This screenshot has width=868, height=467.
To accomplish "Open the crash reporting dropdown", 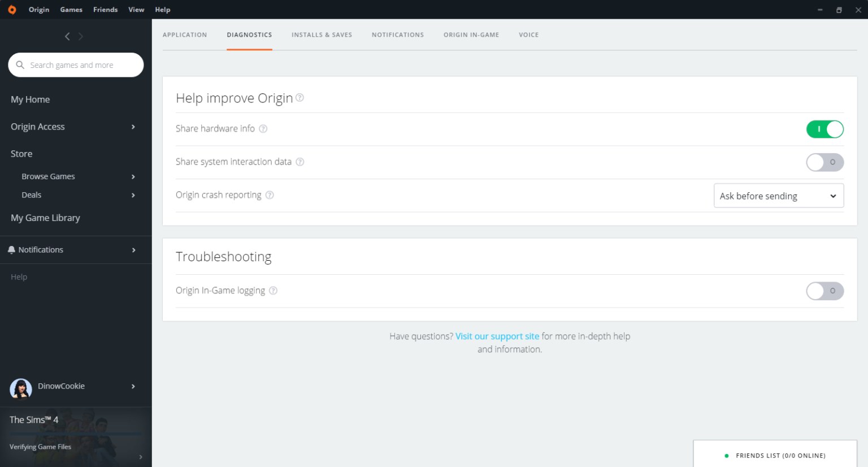I will [x=778, y=196].
